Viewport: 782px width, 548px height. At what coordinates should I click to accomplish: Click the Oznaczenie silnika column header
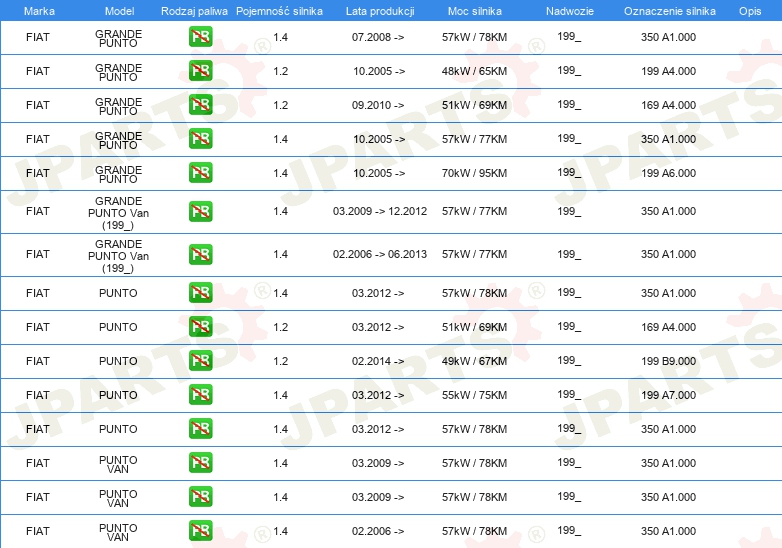(670, 11)
